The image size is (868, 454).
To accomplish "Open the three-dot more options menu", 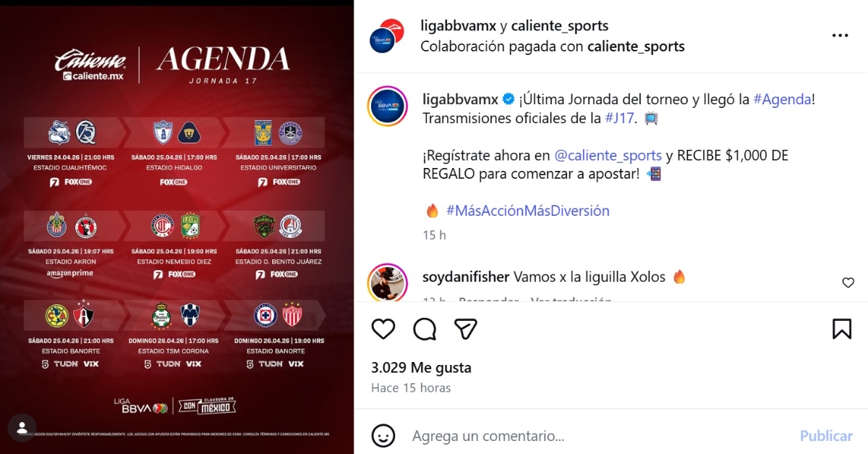I will click(x=840, y=35).
